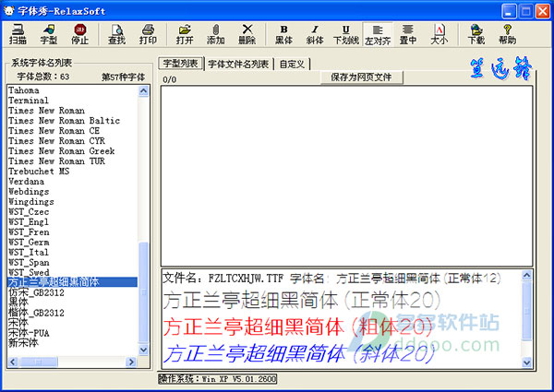
Task: Click the font list scroll up arrow
Action: [143, 91]
